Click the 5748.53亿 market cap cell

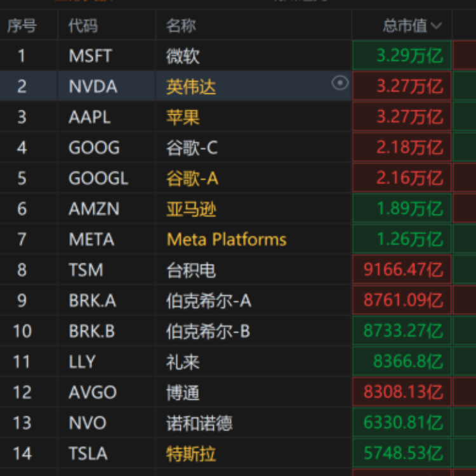pyautogui.click(x=402, y=453)
